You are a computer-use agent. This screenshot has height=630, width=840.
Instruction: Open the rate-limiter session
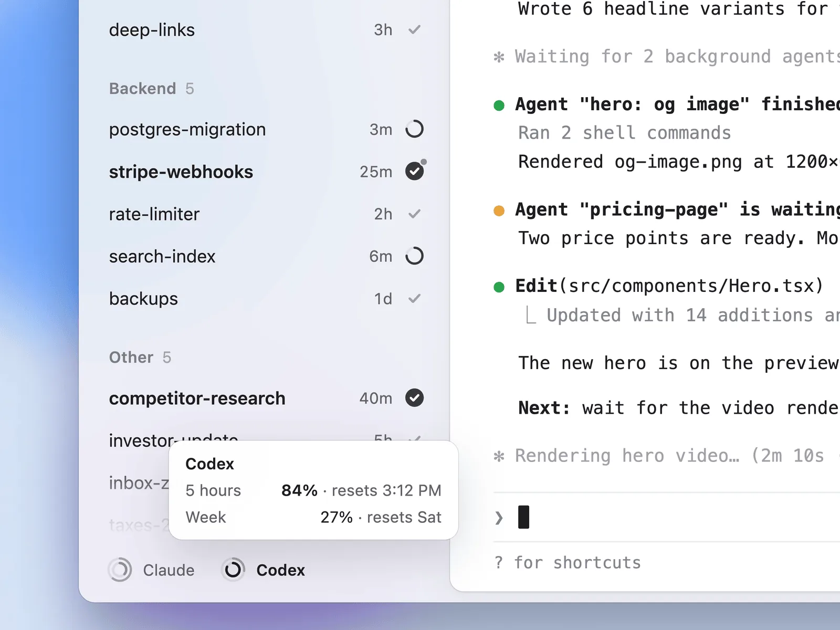266,214
